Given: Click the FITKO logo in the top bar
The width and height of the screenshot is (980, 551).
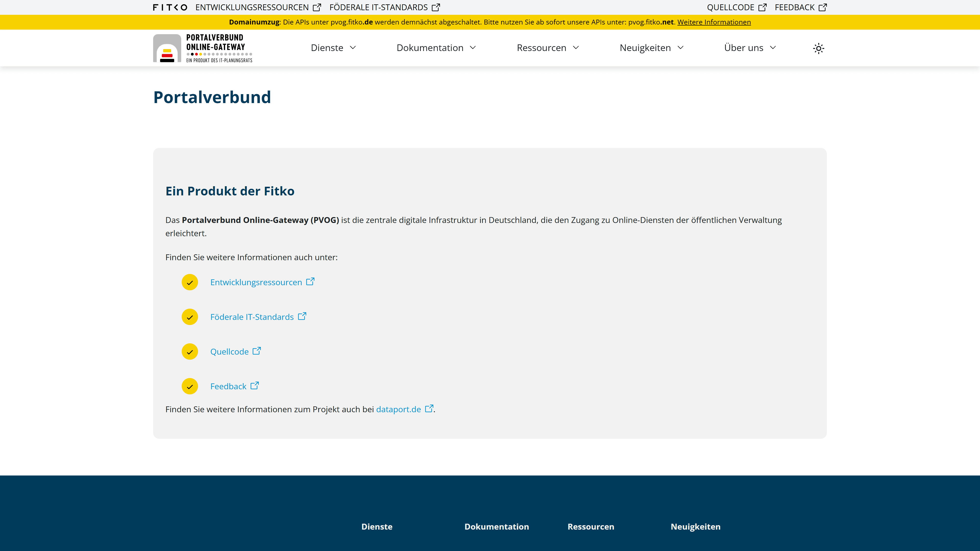Looking at the screenshot, I should tap(170, 8).
